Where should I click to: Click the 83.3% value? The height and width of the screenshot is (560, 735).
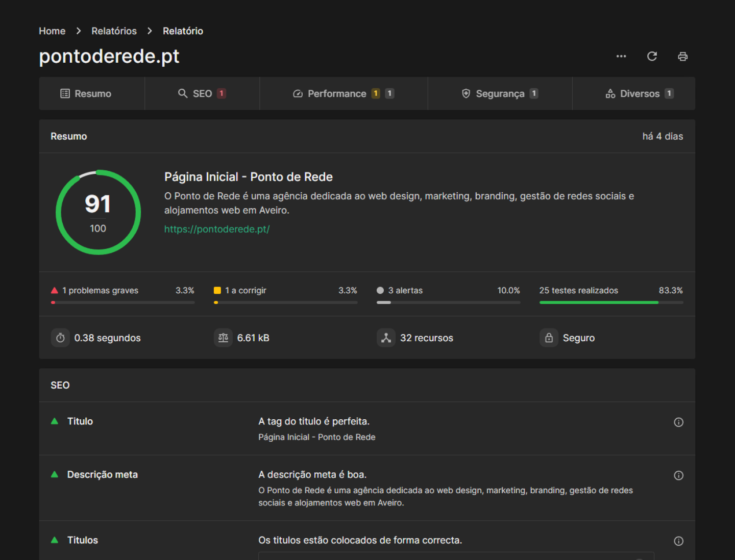coord(671,290)
